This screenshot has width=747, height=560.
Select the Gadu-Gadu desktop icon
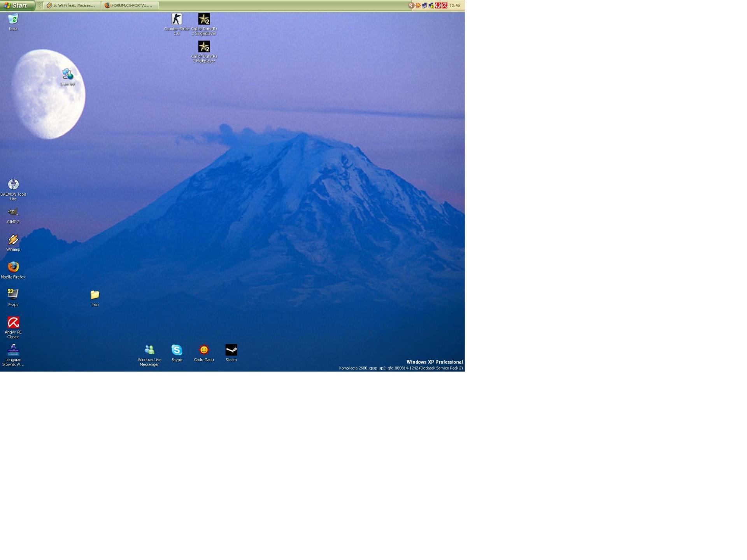204,353
